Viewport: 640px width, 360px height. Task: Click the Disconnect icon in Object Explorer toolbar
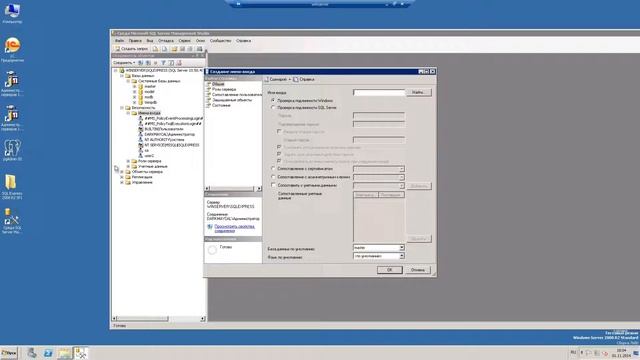coord(148,63)
